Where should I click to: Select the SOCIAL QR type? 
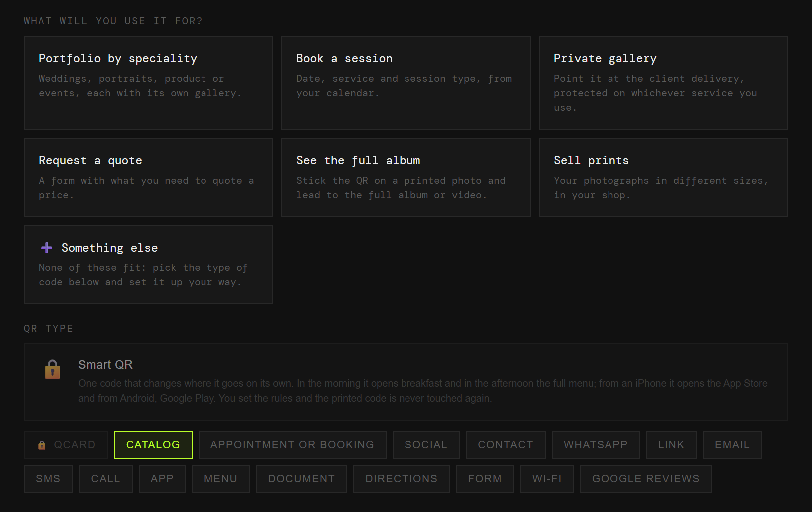tap(426, 445)
